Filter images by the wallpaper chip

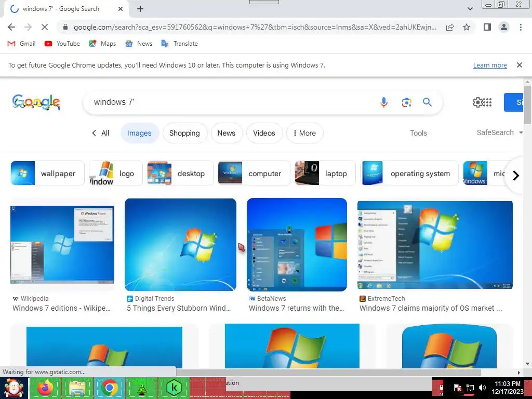[x=47, y=173]
